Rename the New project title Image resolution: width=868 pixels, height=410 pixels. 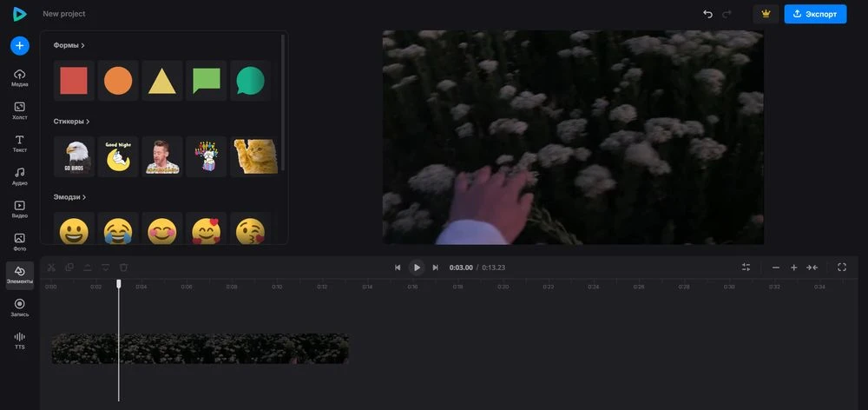click(x=64, y=14)
